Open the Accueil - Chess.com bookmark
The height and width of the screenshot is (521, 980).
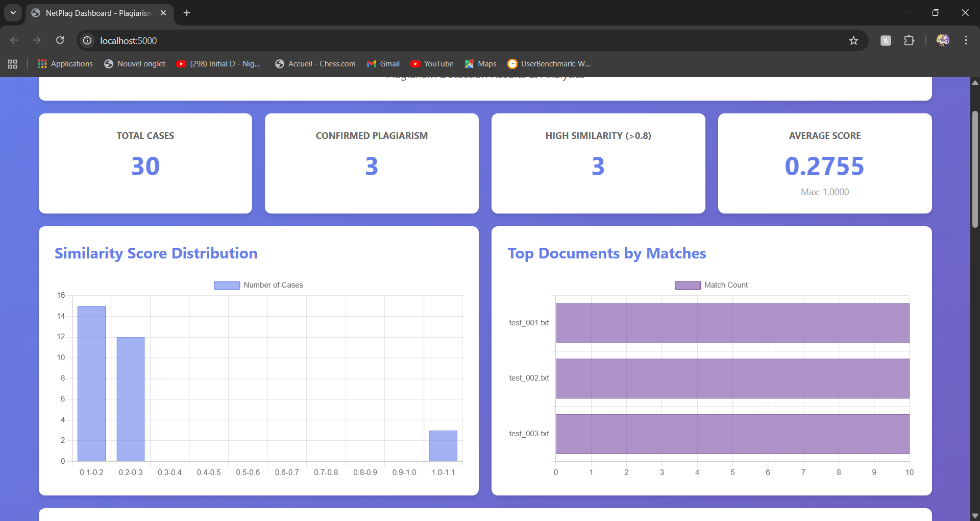point(315,64)
